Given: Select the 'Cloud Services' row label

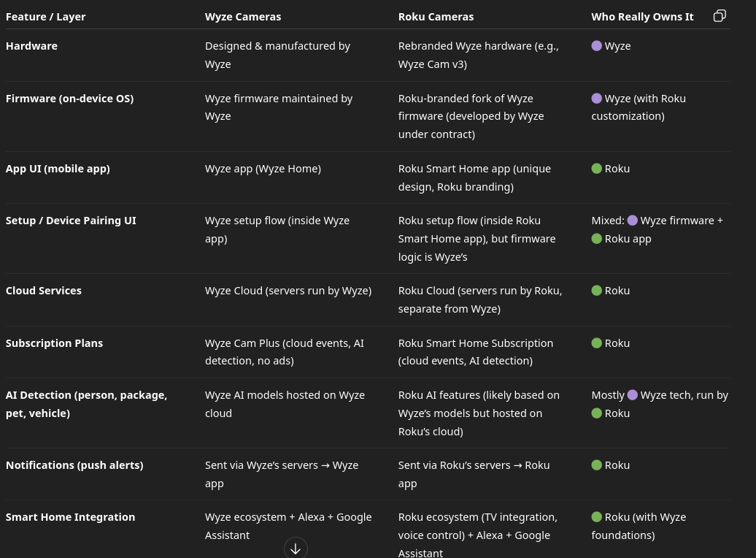Looking at the screenshot, I should (43, 291).
